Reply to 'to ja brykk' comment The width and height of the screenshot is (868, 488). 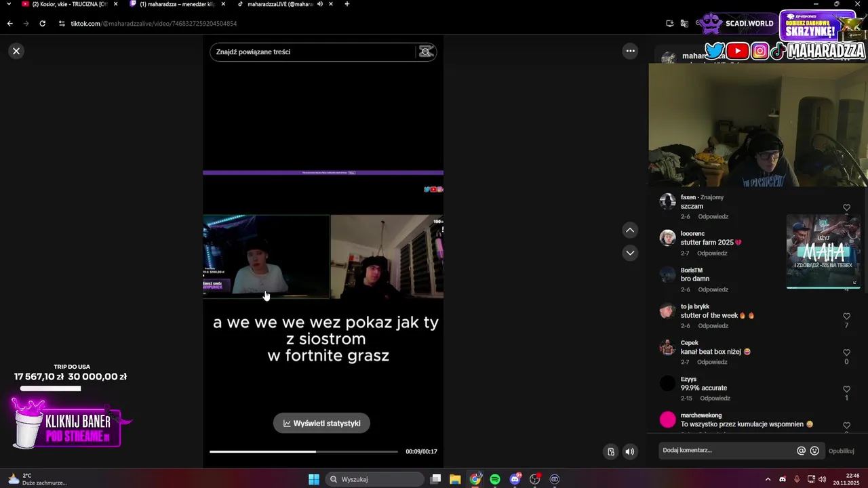coord(713,326)
